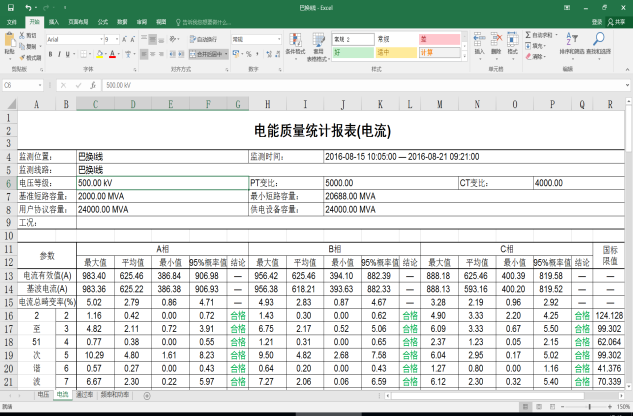Screen dimensions: 633x416
Task: Click the AutoSum sigma icon
Action: (528, 35)
